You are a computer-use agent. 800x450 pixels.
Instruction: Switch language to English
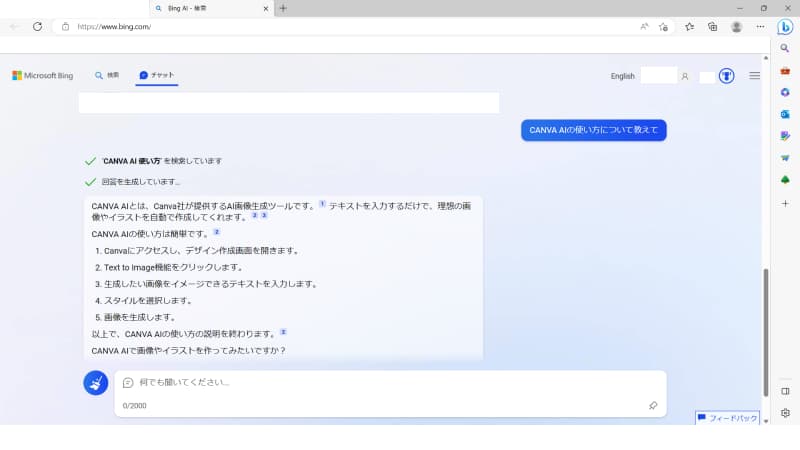coord(622,76)
